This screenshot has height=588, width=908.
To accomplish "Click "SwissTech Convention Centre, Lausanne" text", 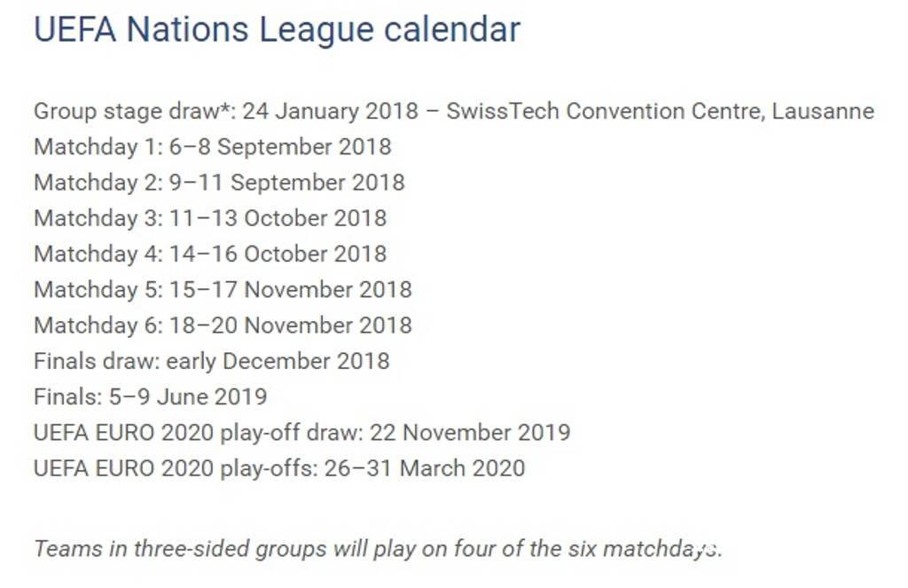I will point(660,112).
